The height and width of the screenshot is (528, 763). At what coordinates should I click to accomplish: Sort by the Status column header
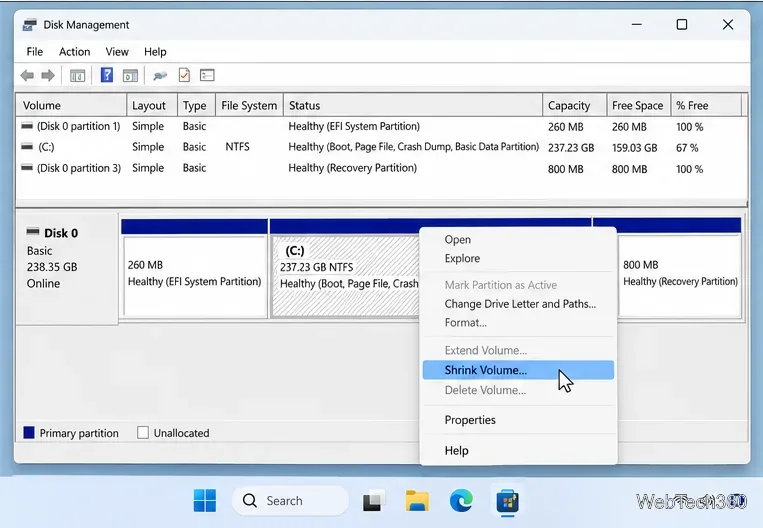413,106
